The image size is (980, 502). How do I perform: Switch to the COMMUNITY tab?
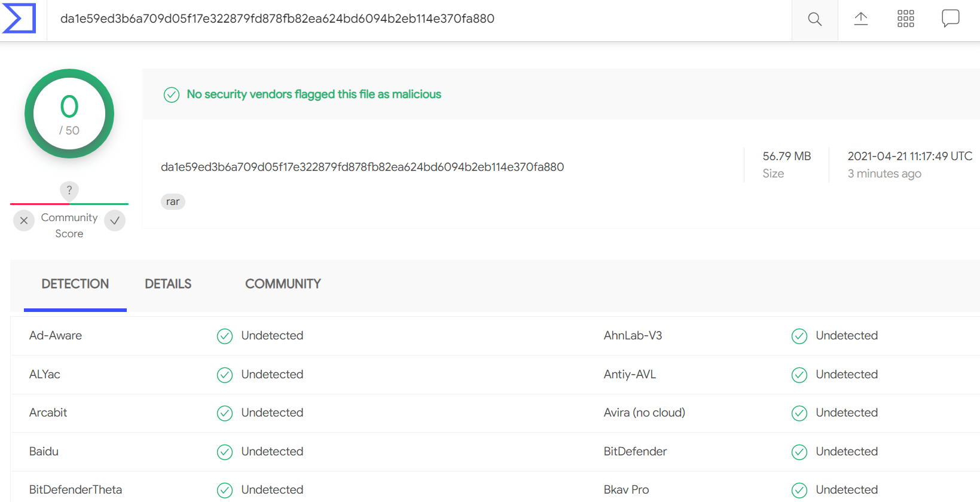(283, 284)
